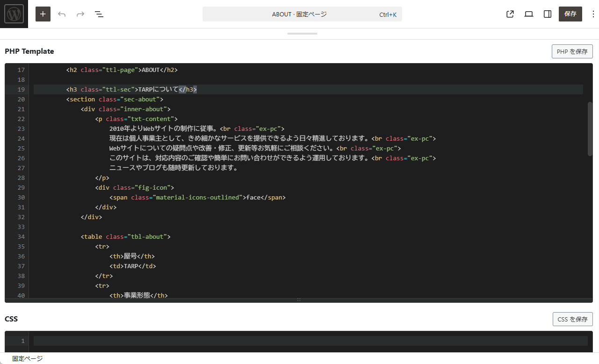The height and width of the screenshot is (364, 599).
Task: Click the drag handle bar above PHP Template
Action: 302,34
